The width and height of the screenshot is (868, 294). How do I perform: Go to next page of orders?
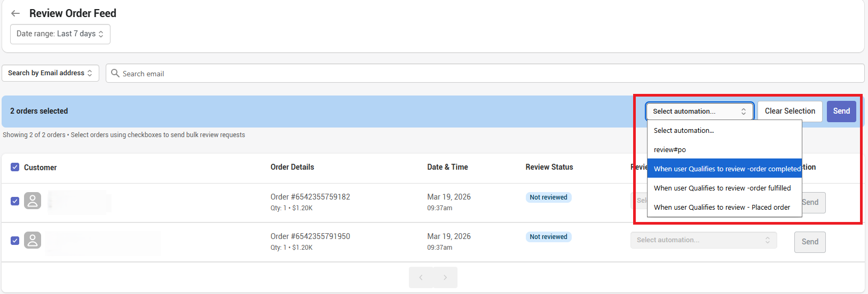(445, 277)
